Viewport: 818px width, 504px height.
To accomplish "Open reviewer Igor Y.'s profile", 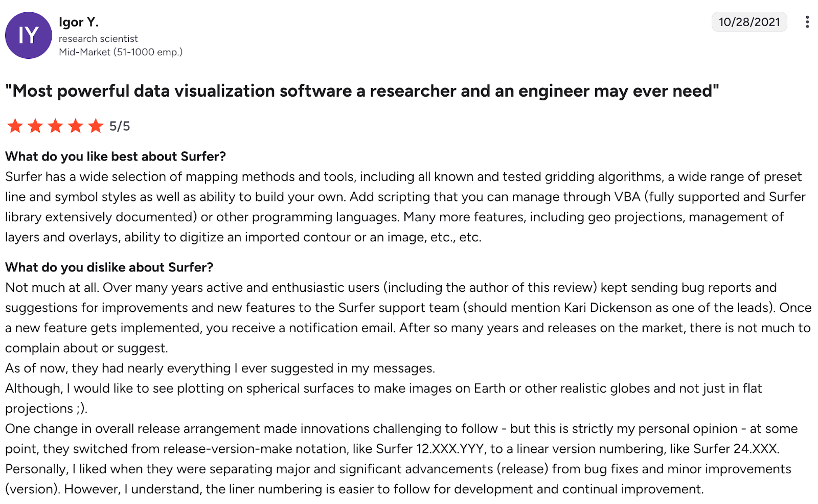I will [79, 22].
